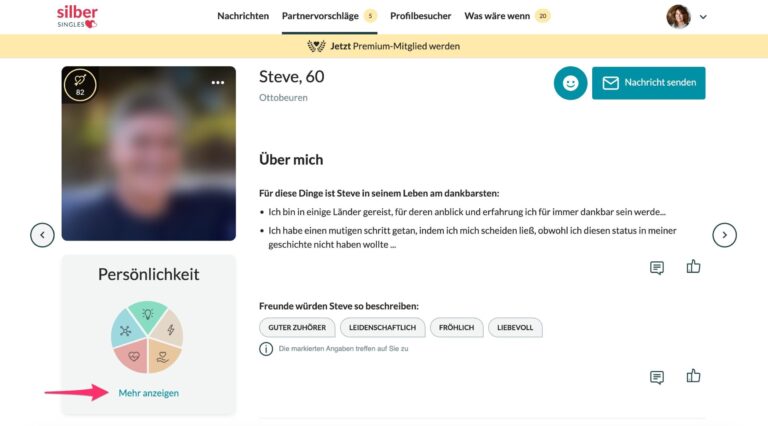Select the green lightbulb personality segment
Image resolution: width=768 pixels, height=426 pixels.
coord(147,315)
